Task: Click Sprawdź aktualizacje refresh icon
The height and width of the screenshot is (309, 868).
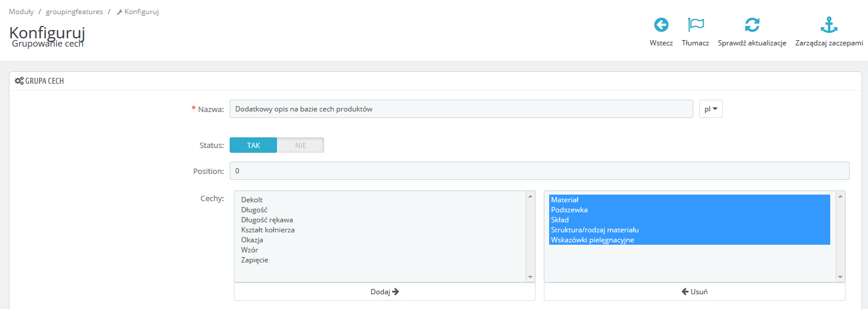Action: click(752, 25)
